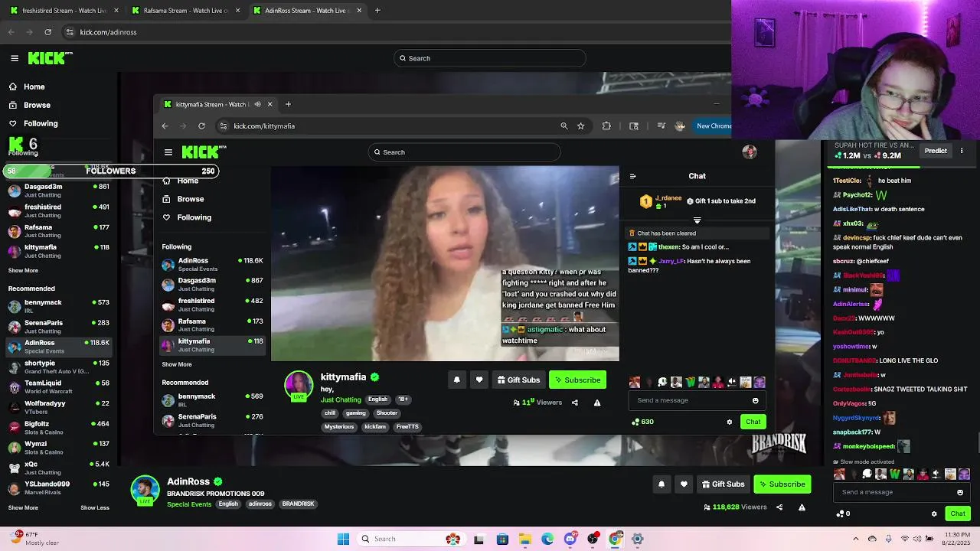Close the AdinRoss Stream browser tab
This screenshot has height=551, width=980.
click(359, 11)
